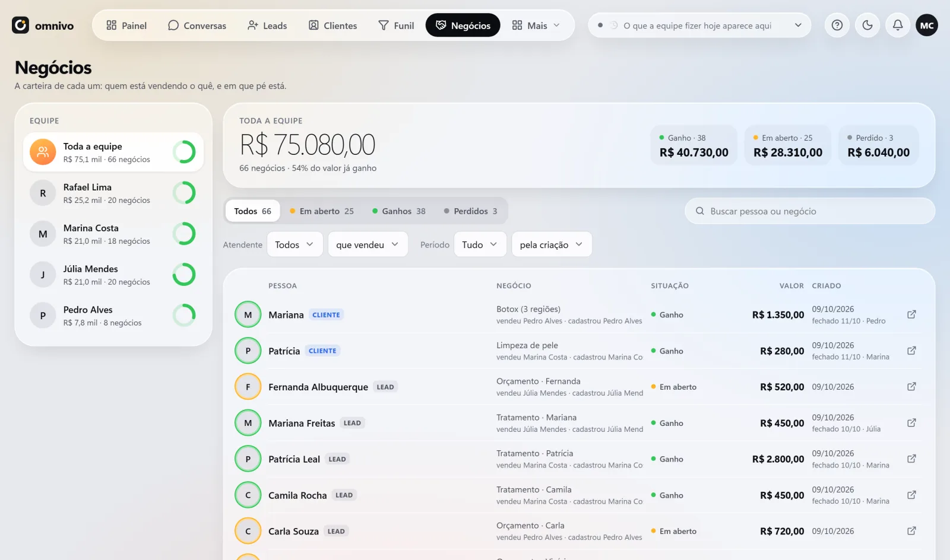Open external link icon for Mariana row
This screenshot has height=560, width=950.
(x=911, y=314)
